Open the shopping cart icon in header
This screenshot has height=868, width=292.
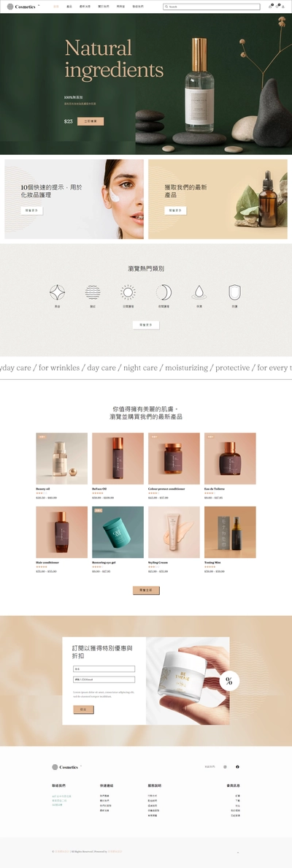tap(270, 7)
